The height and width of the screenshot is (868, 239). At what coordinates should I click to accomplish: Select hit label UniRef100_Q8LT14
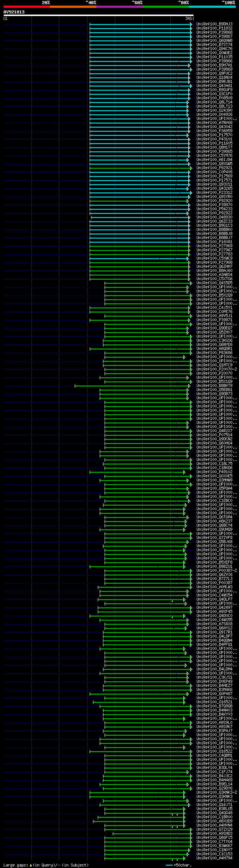(x=214, y=102)
